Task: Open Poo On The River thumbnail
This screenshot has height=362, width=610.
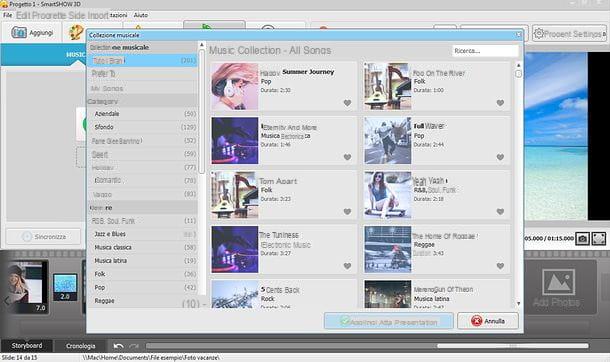Action: pyautogui.click(x=387, y=86)
